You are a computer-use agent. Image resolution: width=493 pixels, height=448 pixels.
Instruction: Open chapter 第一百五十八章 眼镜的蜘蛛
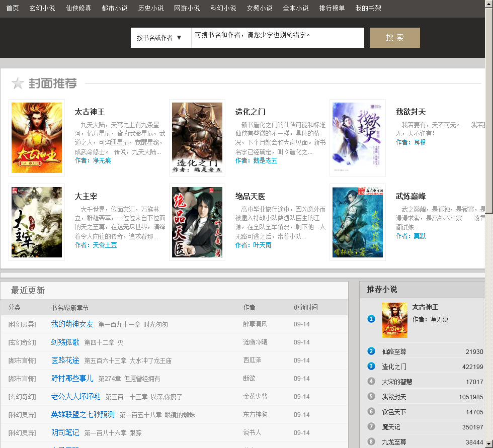(157, 415)
